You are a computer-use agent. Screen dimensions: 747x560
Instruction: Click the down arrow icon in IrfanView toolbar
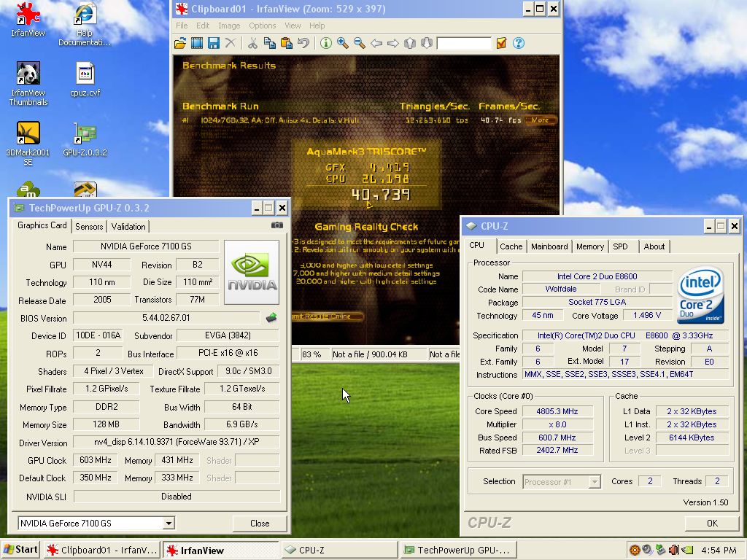(x=426, y=43)
